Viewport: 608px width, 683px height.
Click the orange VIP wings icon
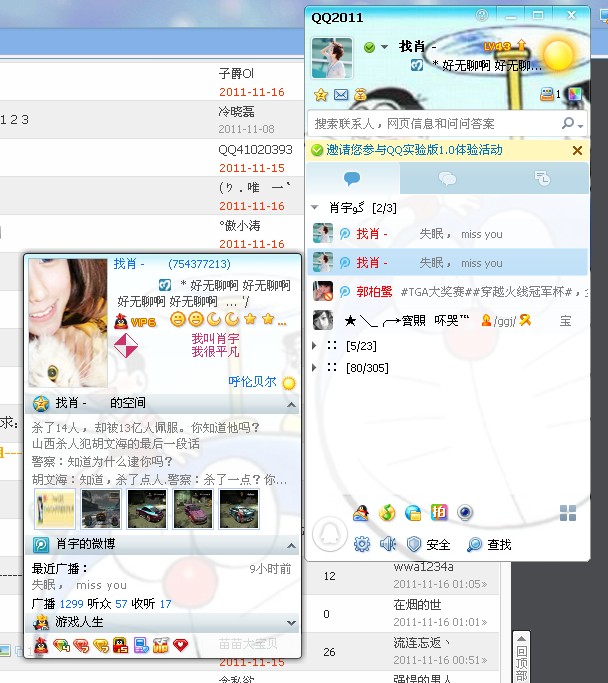tap(161, 645)
